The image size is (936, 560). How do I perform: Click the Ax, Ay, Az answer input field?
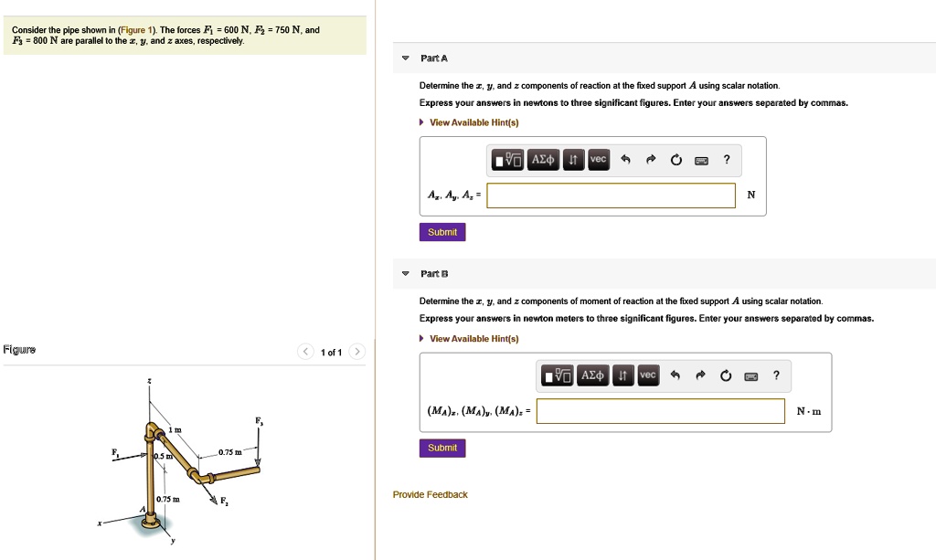(611, 195)
